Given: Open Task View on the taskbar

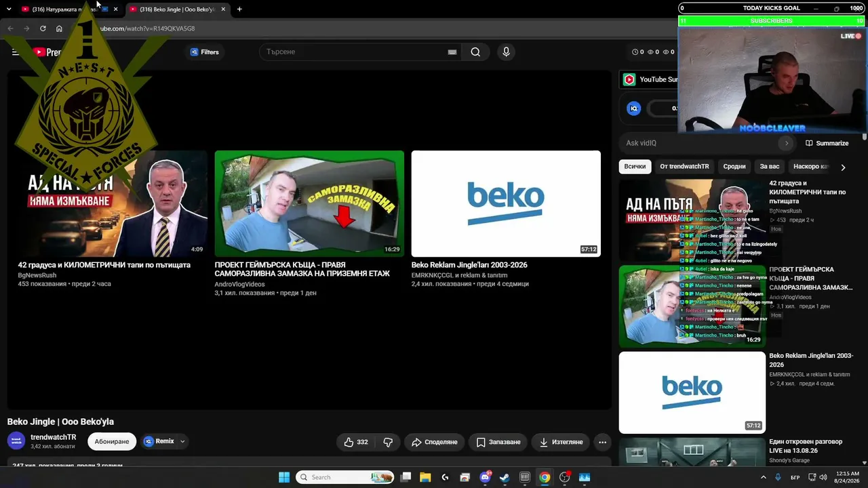Looking at the screenshot, I should point(406,477).
